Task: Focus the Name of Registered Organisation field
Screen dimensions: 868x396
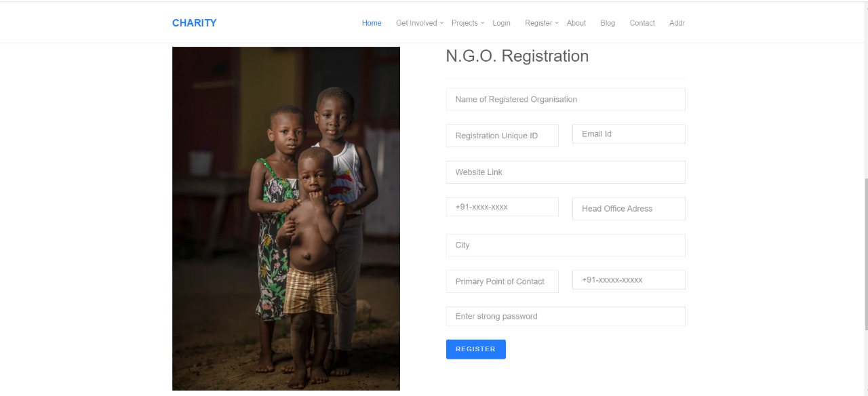Action: coord(566,99)
